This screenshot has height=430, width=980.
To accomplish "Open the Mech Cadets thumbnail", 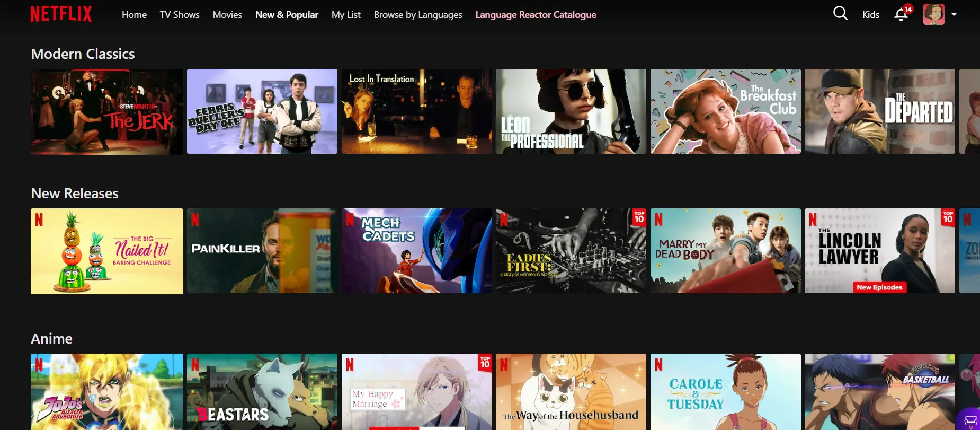I will (x=417, y=251).
